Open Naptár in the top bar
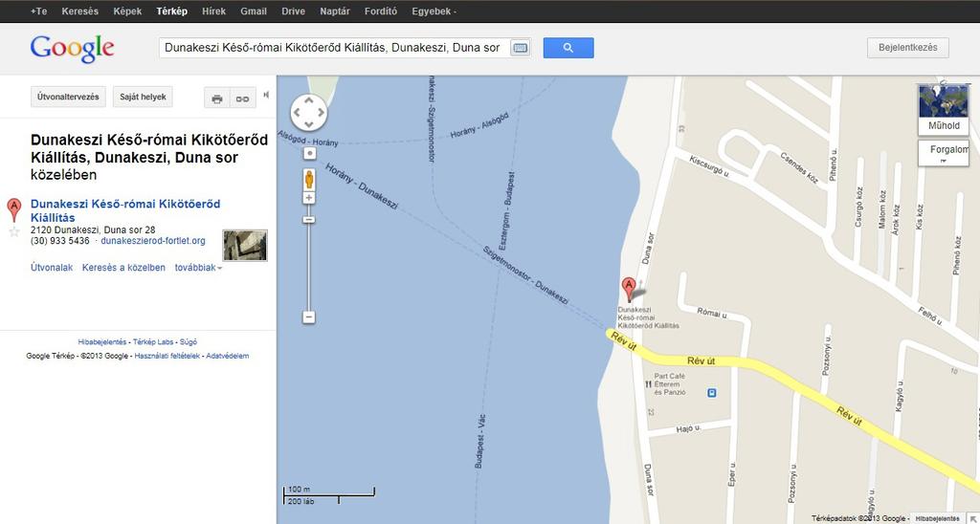980x524 pixels. [335, 11]
